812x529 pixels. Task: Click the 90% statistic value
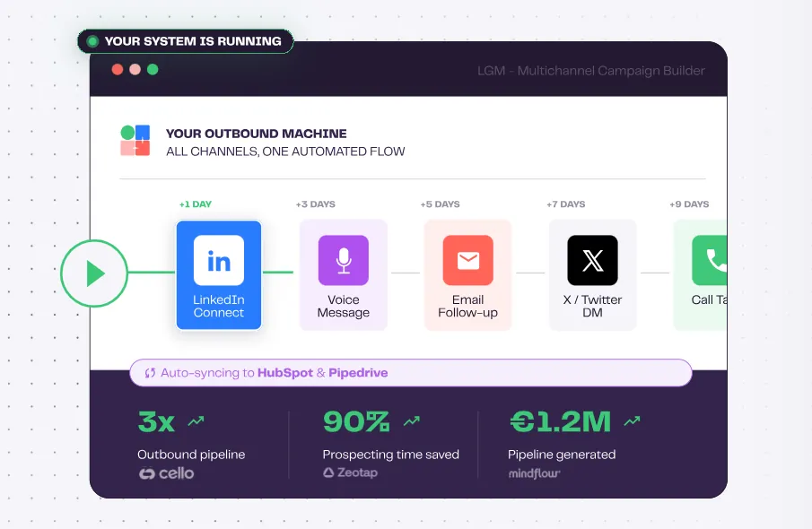pos(356,421)
